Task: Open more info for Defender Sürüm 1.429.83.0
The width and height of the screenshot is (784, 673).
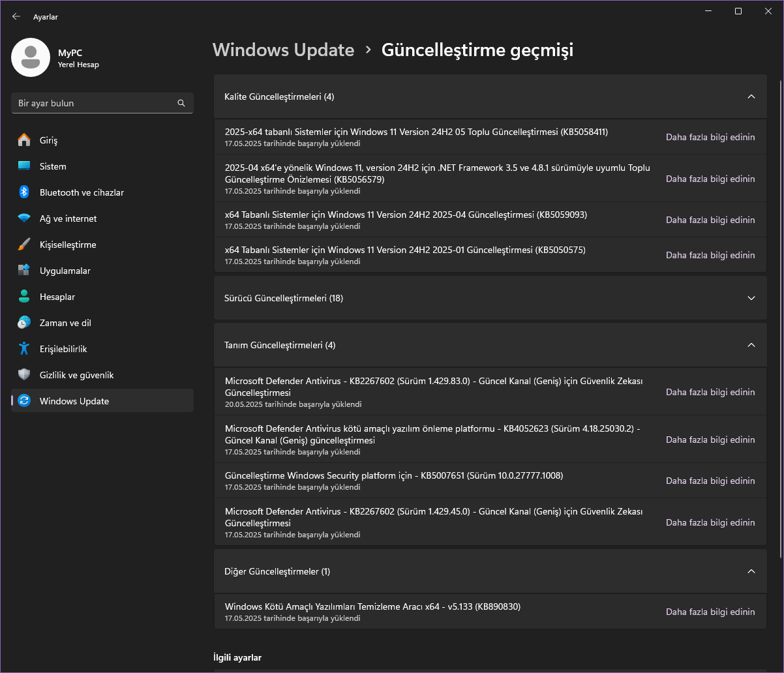Action: click(x=710, y=392)
